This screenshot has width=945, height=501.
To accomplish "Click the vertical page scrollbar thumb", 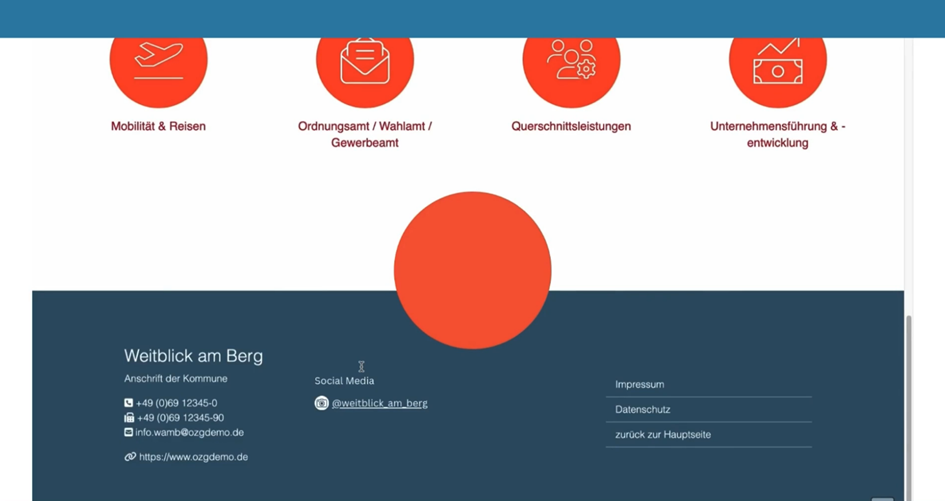I will pos(909,400).
